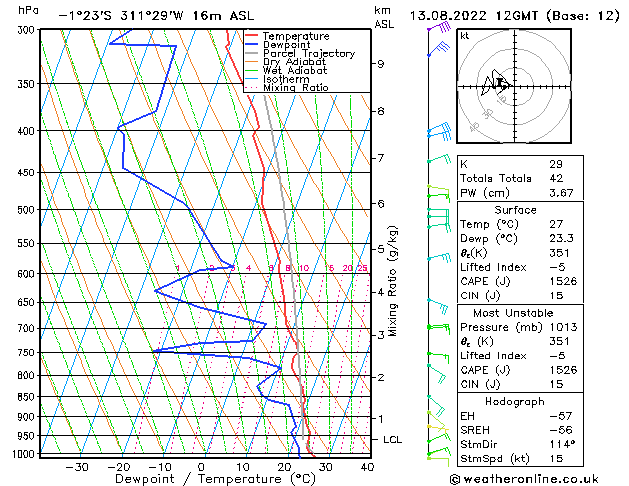
Task: Click the StmSpd (kt) row label
Action: (495, 459)
